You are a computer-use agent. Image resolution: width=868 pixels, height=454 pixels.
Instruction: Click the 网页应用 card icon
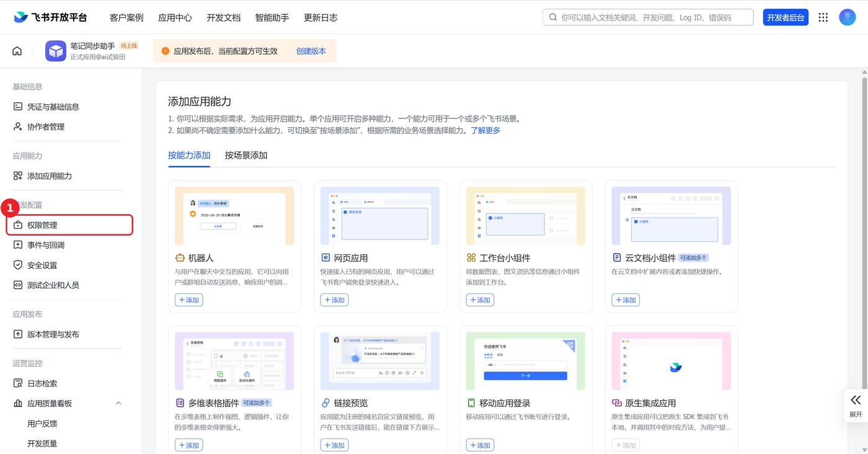click(x=325, y=257)
